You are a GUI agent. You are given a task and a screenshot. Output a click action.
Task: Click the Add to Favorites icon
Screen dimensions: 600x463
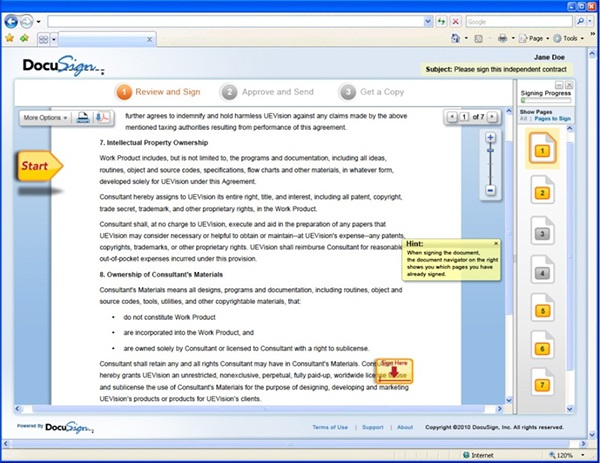[x=24, y=38]
